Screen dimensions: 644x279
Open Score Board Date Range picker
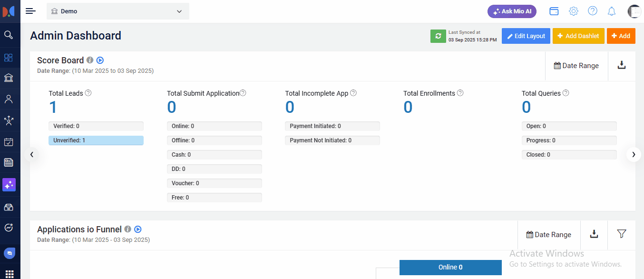pyautogui.click(x=576, y=66)
